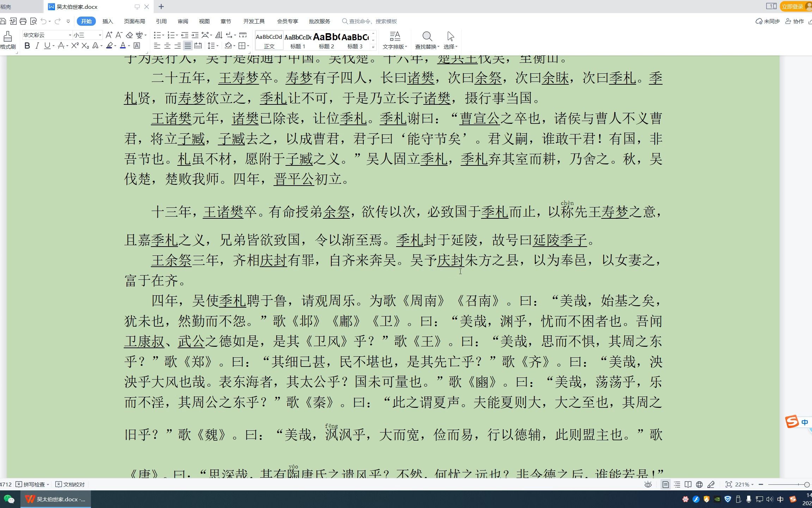Apply font color A swatch

point(123,46)
